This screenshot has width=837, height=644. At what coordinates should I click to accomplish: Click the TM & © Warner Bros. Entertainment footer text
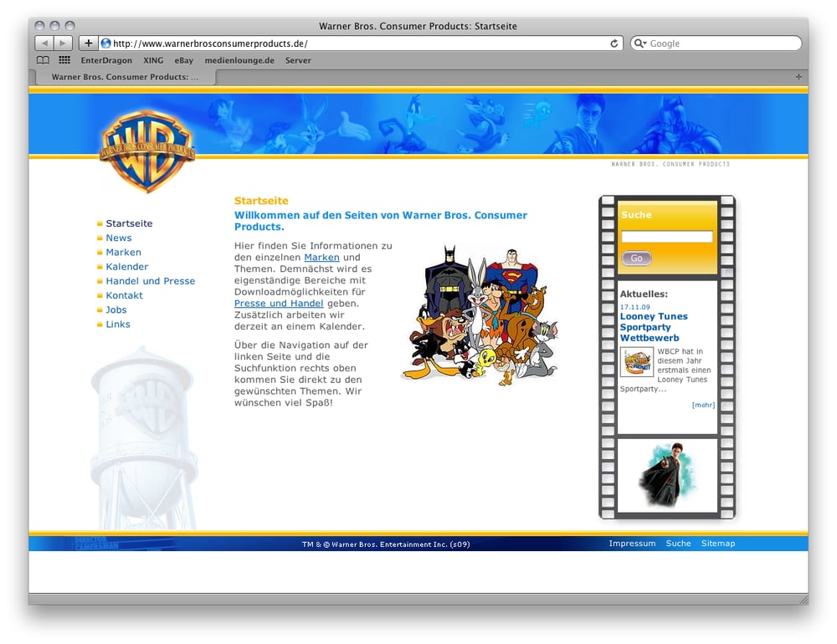tap(386, 544)
